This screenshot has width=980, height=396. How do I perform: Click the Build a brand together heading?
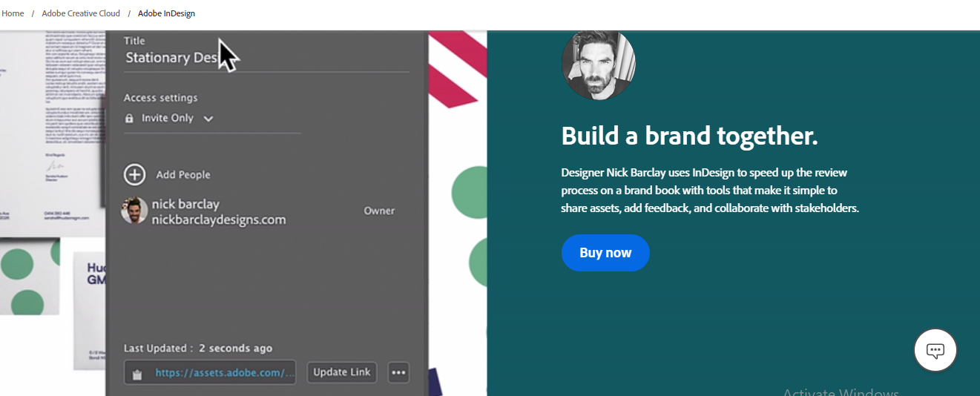689,136
